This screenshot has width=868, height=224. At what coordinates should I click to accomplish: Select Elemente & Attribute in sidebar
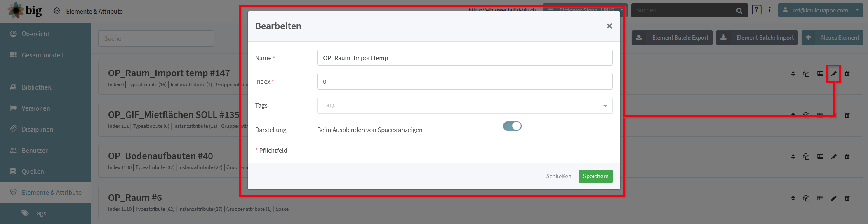45,192
